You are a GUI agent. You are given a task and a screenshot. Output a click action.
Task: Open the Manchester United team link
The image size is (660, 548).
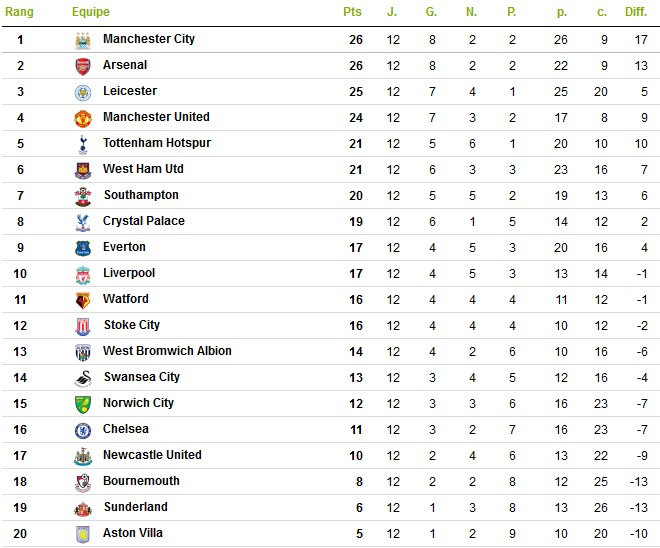click(156, 117)
